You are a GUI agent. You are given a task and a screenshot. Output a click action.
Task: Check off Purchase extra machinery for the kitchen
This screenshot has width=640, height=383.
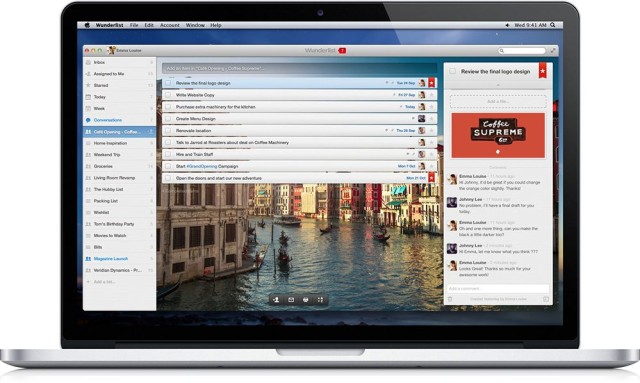click(168, 107)
